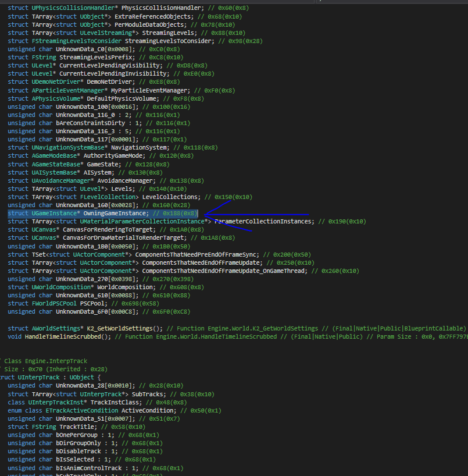Select the ExtraReferencedObjects declaration
Screen dimensions: 468x476
tap(124, 16)
